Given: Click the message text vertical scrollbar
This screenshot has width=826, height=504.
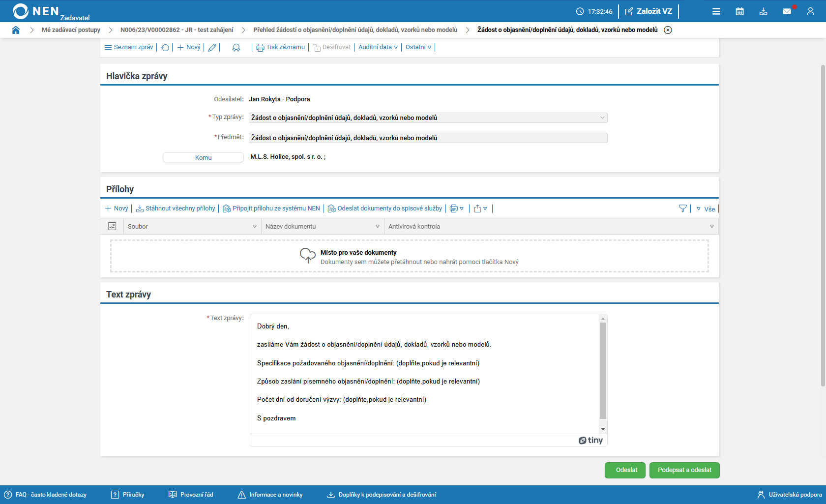Looking at the screenshot, I should pos(603,370).
